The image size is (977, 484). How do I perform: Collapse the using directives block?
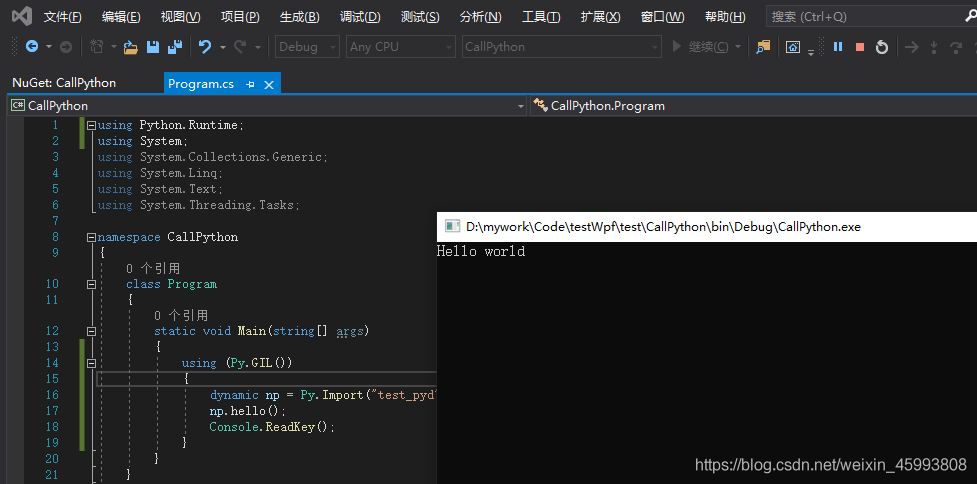pyautogui.click(x=92, y=125)
